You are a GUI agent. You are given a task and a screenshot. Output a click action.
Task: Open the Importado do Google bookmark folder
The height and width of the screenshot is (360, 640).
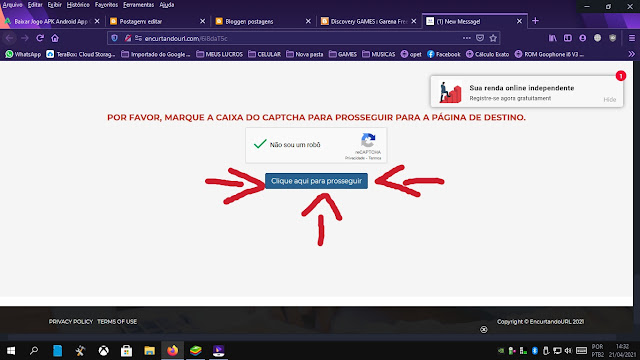(156, 54)
